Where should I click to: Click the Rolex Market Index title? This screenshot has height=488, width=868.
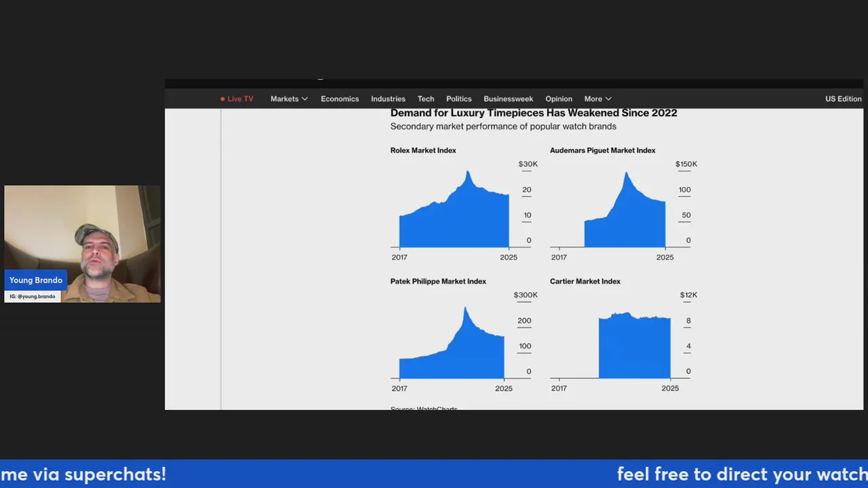pyautogui.click(x=423, y=150)
